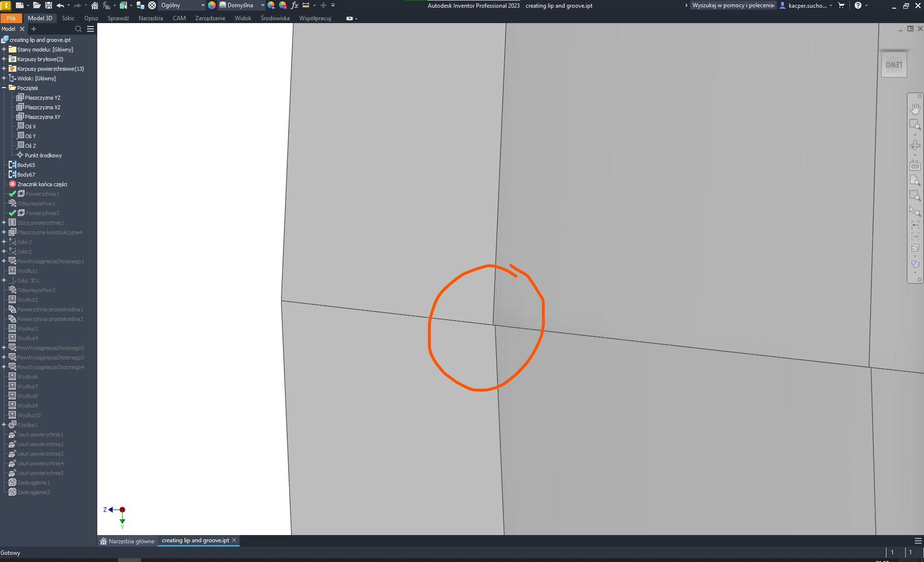Screen dimensions: 924x562
Task: Open account menu for kacper.sucho
Action: (808, 5)
